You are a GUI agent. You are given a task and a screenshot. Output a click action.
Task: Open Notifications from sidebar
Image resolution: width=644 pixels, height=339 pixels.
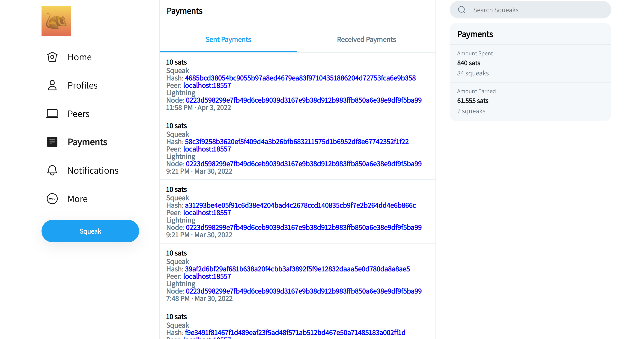(93, 170)
